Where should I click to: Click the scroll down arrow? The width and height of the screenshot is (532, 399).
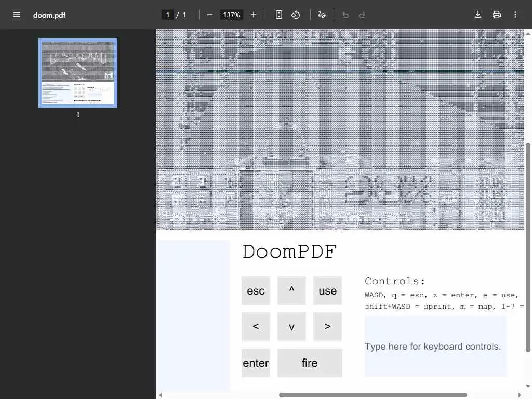pos(528,386)
